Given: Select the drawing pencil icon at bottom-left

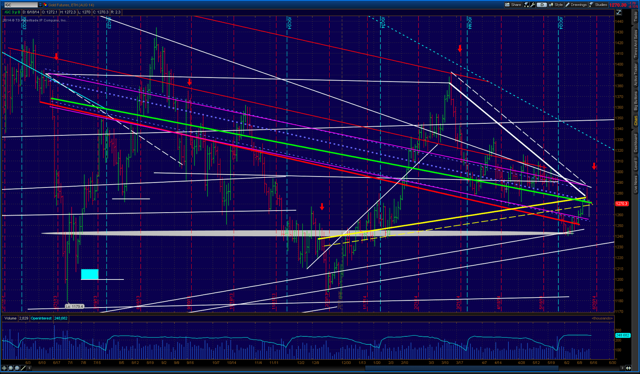Looking at the screenshot, I should (23, 368).
